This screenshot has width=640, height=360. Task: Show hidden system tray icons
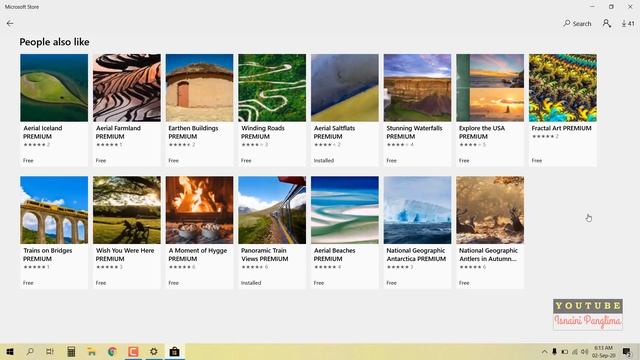pyautogui.click(x=544, y=351)
